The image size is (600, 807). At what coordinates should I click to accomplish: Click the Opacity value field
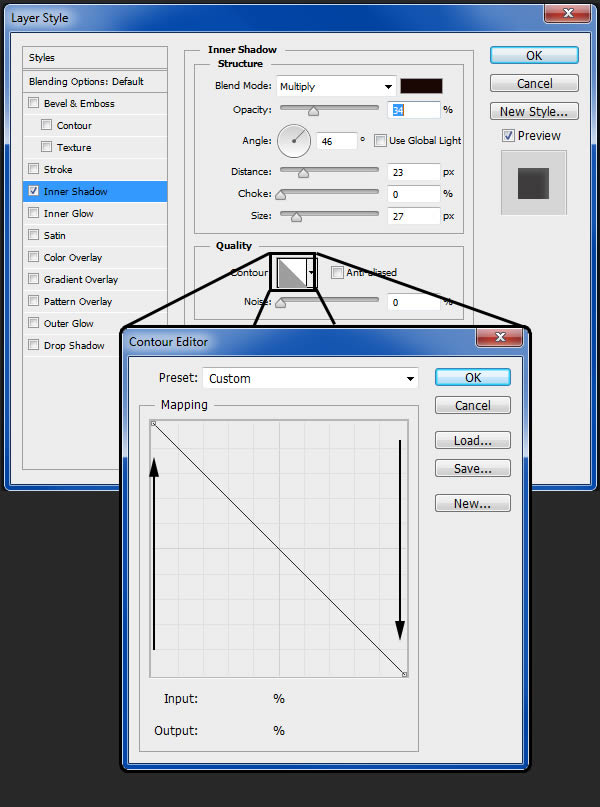[x=414, y=110]
